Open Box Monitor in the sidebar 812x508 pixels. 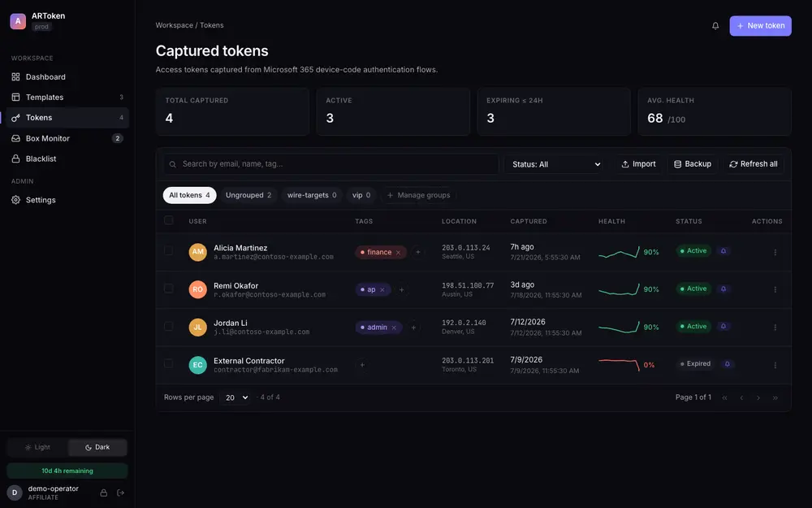(67, 138)
